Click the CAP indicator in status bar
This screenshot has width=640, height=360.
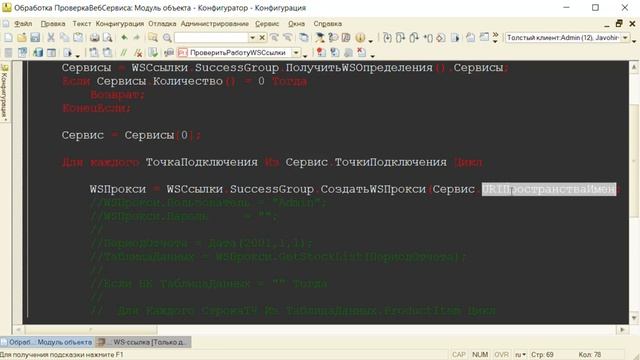pos(459,355)
